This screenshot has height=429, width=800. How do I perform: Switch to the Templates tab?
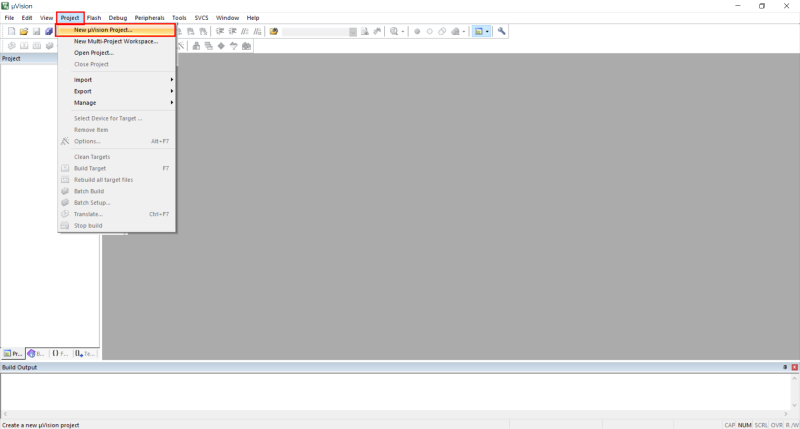pyautogui.click(x=85, y=354)
